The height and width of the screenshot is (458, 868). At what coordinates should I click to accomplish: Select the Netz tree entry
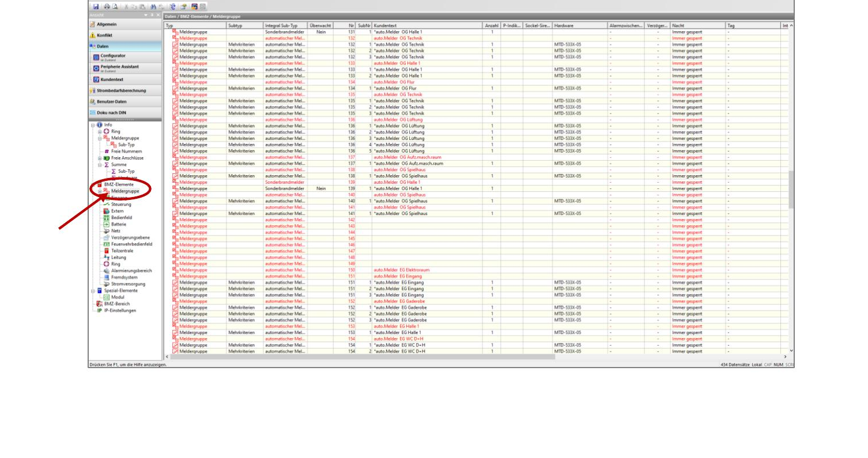112,230
